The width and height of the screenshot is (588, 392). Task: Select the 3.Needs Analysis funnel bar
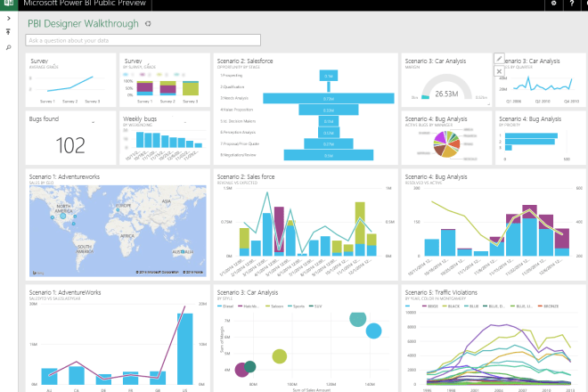pos(329,98)
